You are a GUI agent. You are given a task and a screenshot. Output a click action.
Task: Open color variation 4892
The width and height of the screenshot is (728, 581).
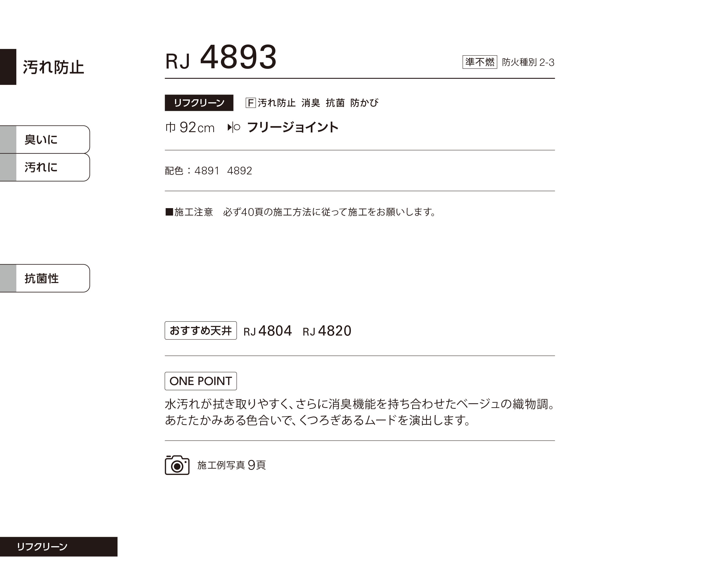tap(239, 171)
